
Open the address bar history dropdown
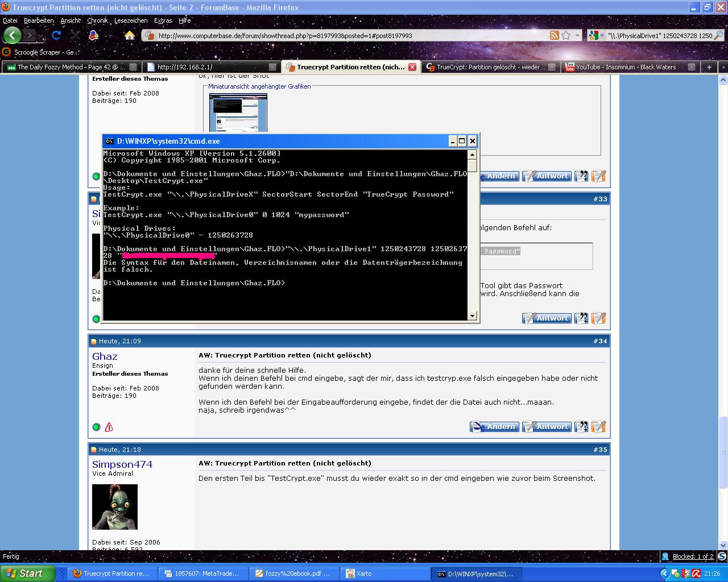click(x=578, y=35)
